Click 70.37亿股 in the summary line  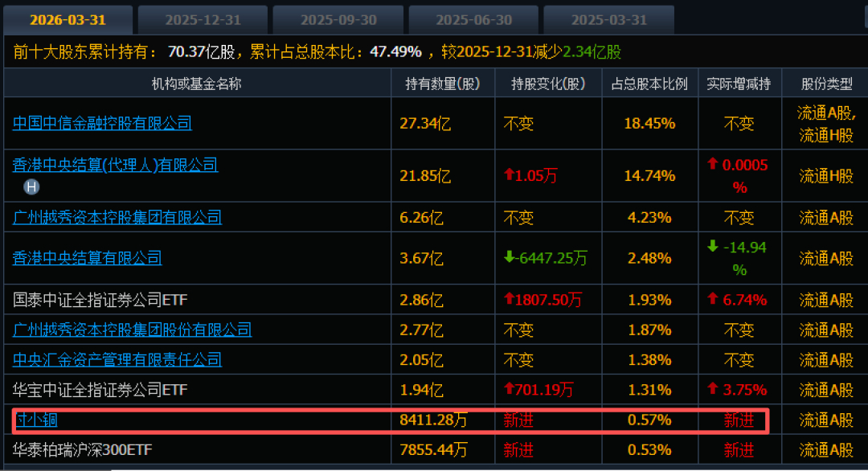pyautogui.click(x=202, y=51)
